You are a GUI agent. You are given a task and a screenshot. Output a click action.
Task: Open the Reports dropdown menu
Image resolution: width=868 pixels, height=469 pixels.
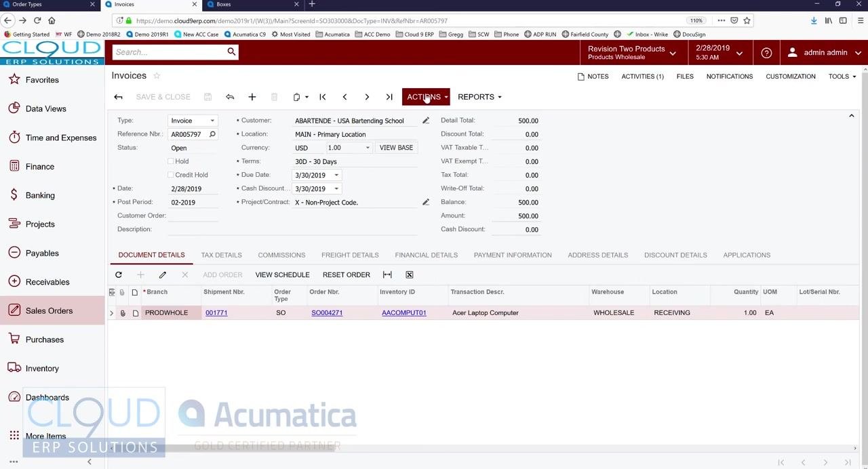click(x=479, y=97)
